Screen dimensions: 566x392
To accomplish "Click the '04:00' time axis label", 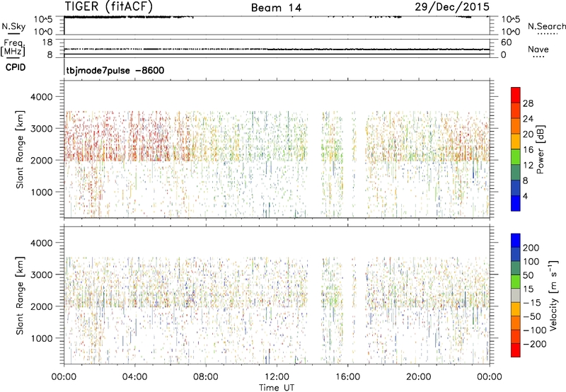I will pos(134,377).
